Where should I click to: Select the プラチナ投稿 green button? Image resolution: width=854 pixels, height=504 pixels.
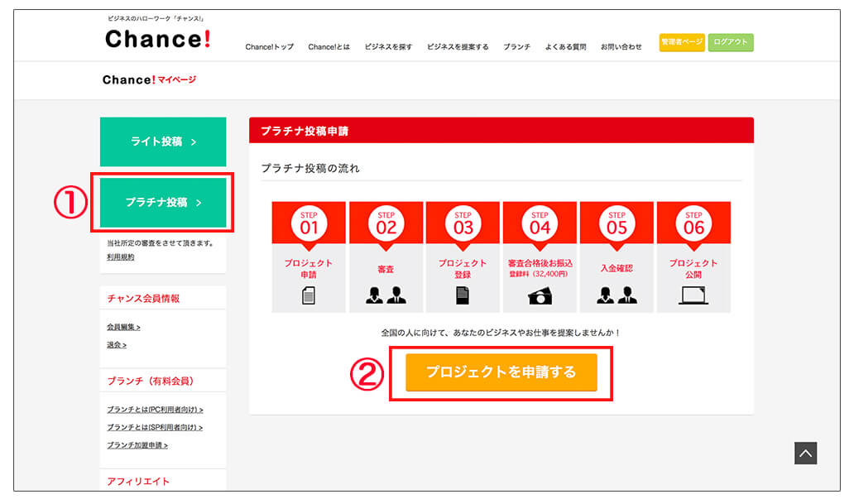point(163,202)
